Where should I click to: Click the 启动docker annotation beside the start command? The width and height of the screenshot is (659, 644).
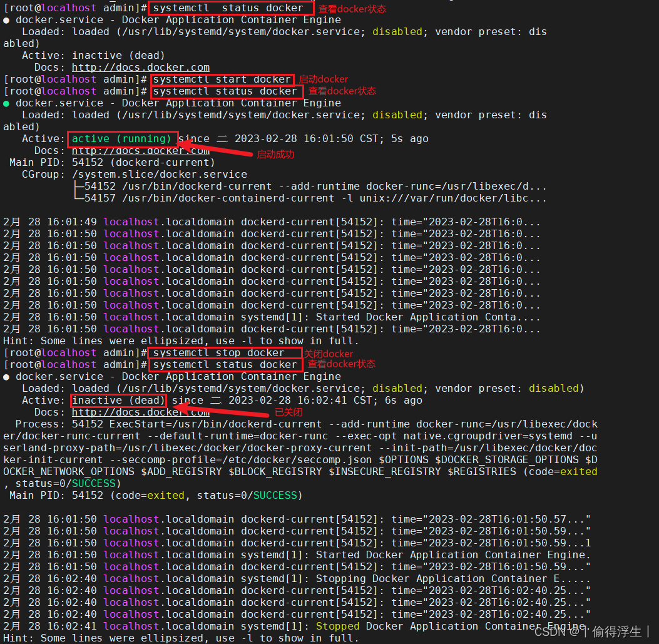click(323, 79)
